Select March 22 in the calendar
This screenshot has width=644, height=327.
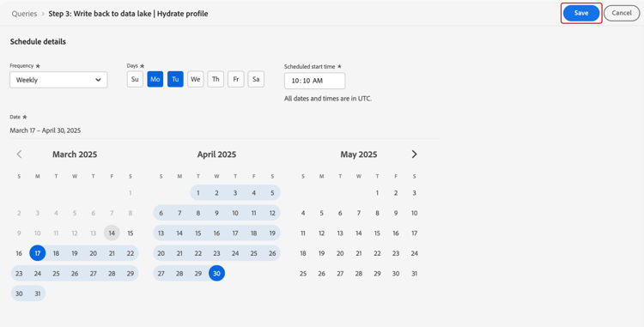(x=131, y=253)
